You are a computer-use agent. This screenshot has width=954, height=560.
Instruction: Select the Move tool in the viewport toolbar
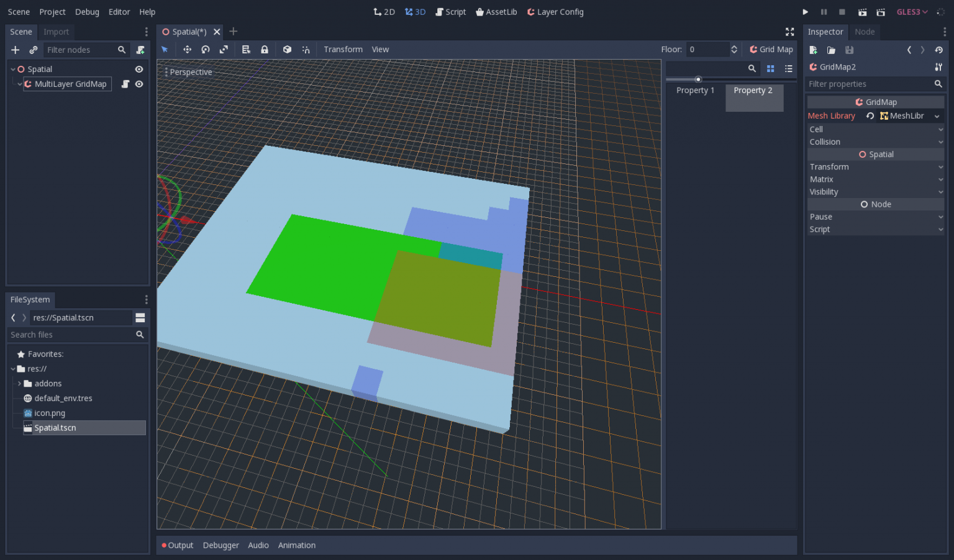pos(187,49)
